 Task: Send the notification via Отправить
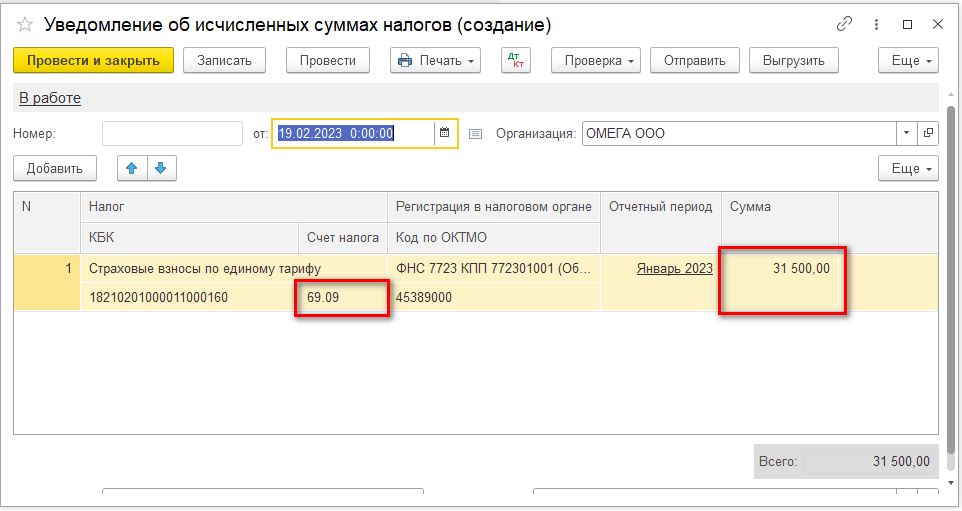[695, 60]
